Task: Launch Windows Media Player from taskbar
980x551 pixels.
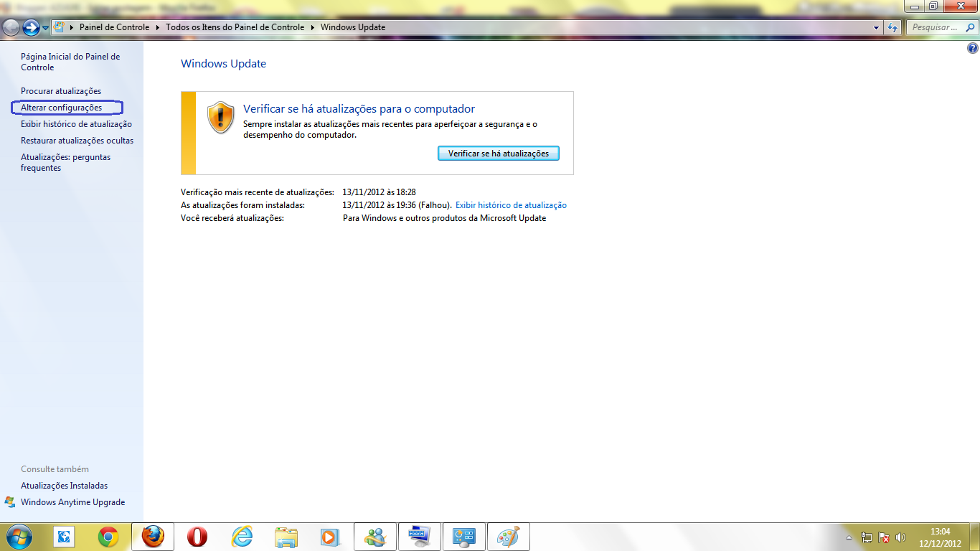Action: click(330, 537)
